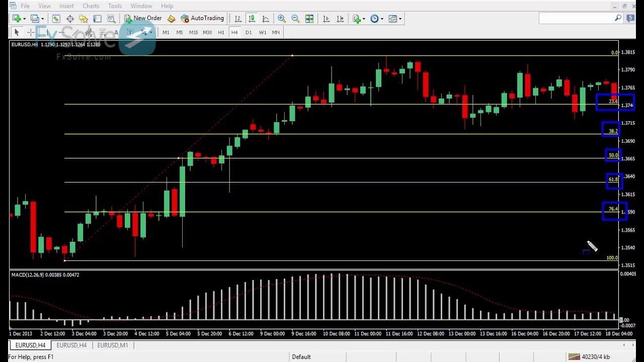Switch to the MN timeframe
The image size is (644, 362).
point(276,32)
